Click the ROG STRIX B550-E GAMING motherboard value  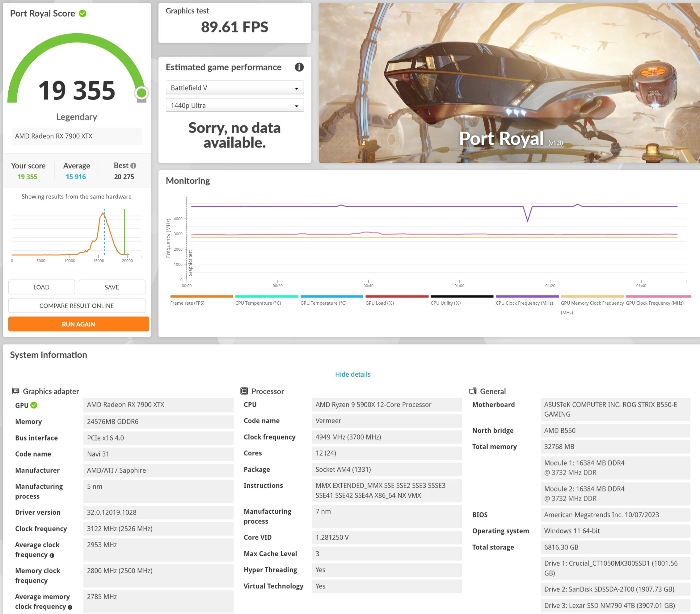pos(615,410)
